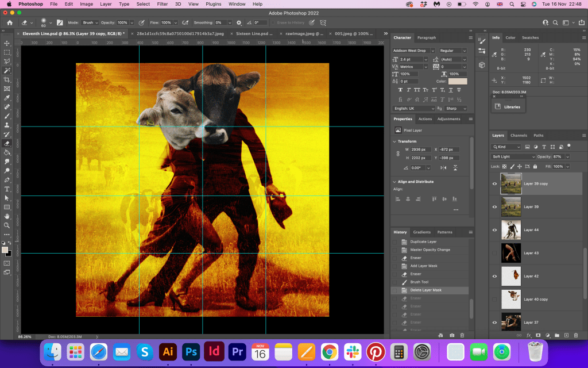Add layer mask from Layers panel footer
The image size is (588, 368).
tap(538, 335)
